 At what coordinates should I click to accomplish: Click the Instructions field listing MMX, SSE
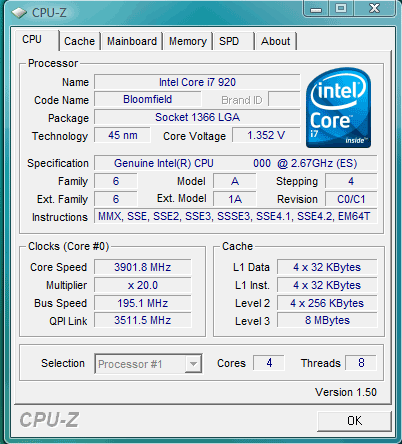[235, 216]
